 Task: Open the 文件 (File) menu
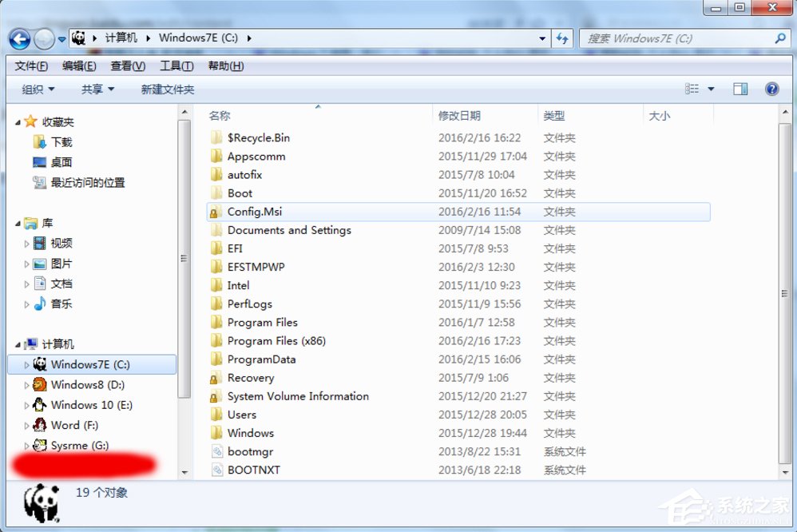(x=30, y=66)
